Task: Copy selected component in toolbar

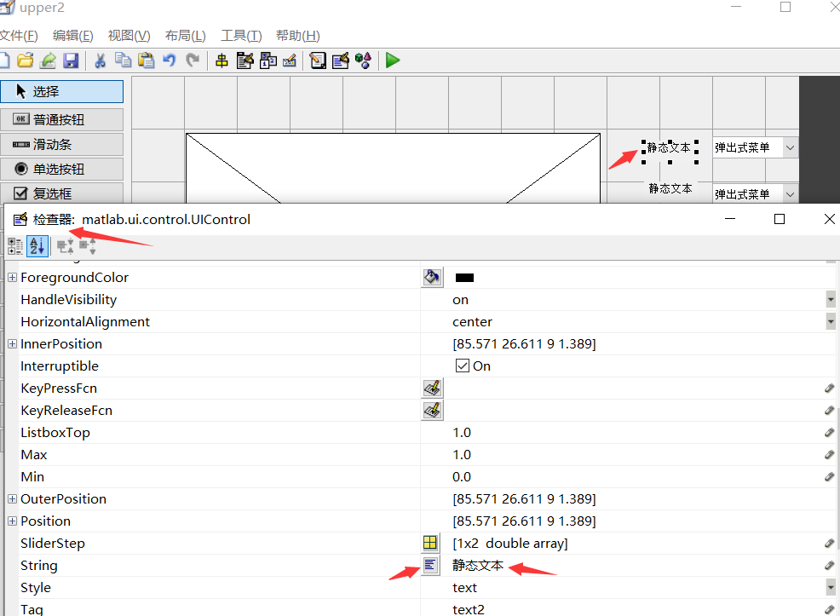Action: pos(123,60)
